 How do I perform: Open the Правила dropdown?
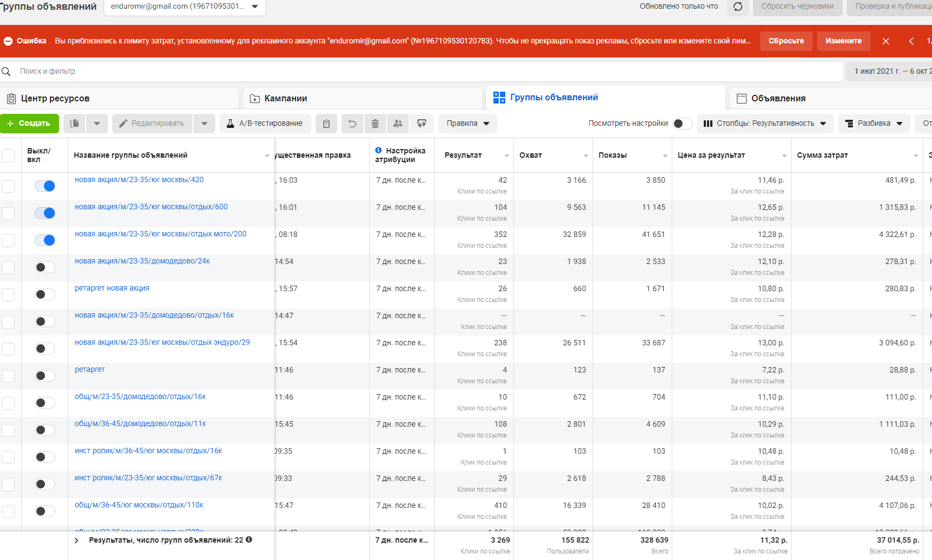(x=467, y=124)
